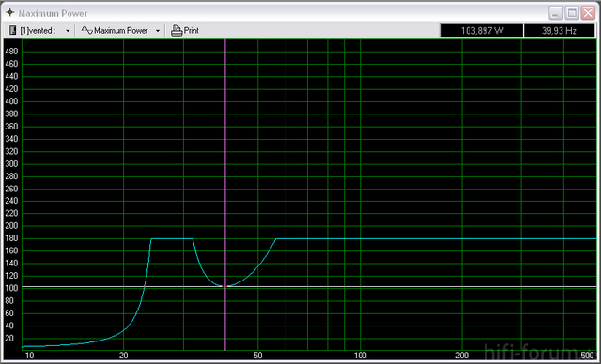The height and width of the screenshot is (364, 601).
Task: Open the [1]vented enclosure dropdown arrow
Action: pyautogui.click(x=68, y=31)
